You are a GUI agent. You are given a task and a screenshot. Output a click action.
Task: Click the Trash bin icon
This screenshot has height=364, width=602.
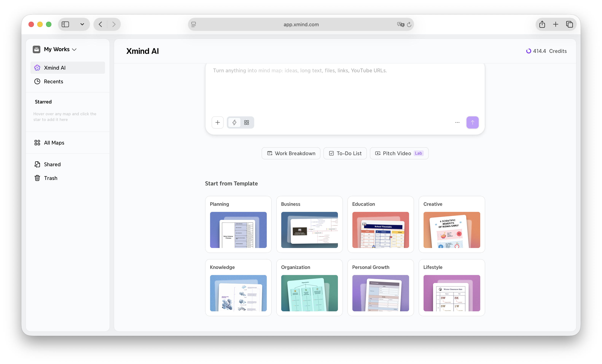click(37, 178)
